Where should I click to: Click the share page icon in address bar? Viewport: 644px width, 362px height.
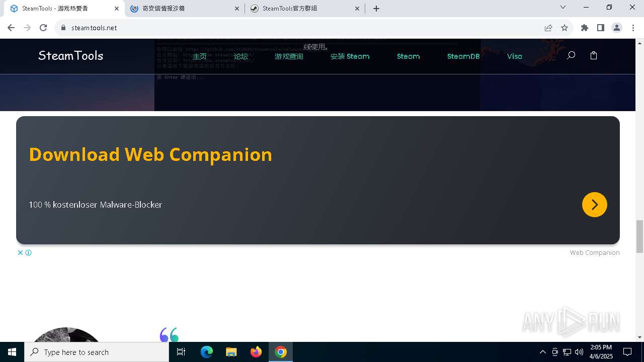pyautogui.click(x=548, y=28)
